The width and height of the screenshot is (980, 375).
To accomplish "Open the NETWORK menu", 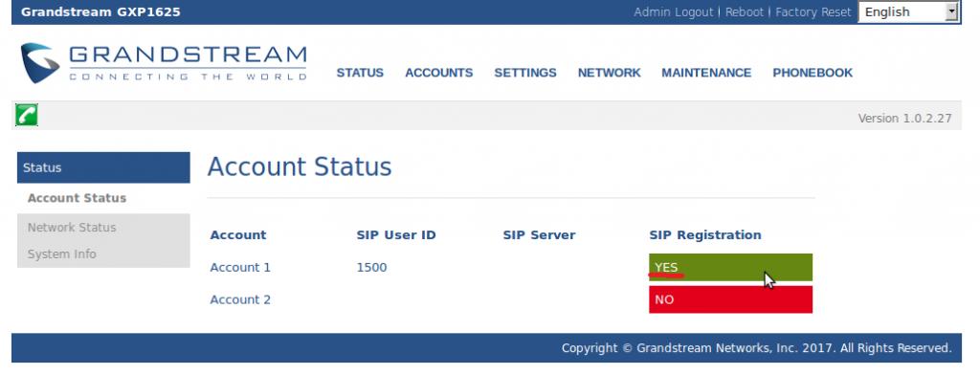I will tap(609, 73).
